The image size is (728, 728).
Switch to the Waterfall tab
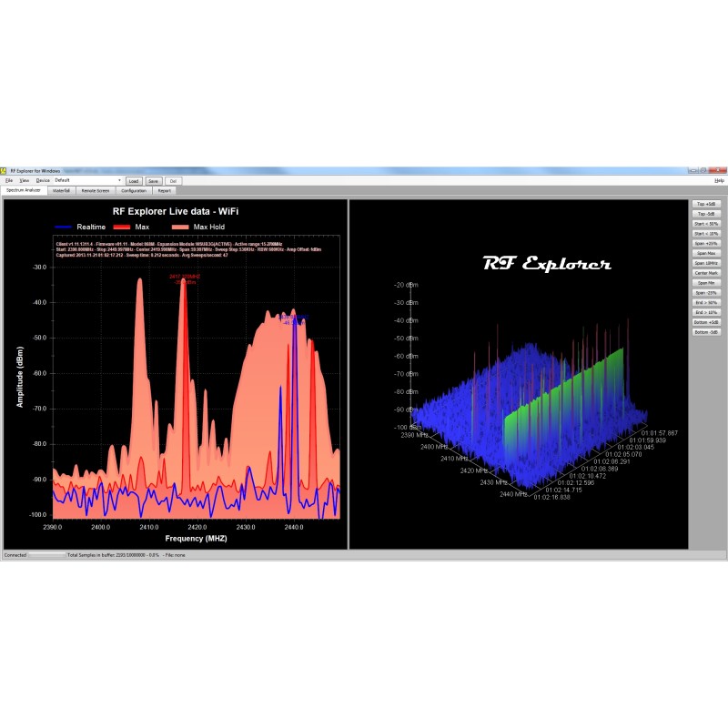tap(61, 191)
